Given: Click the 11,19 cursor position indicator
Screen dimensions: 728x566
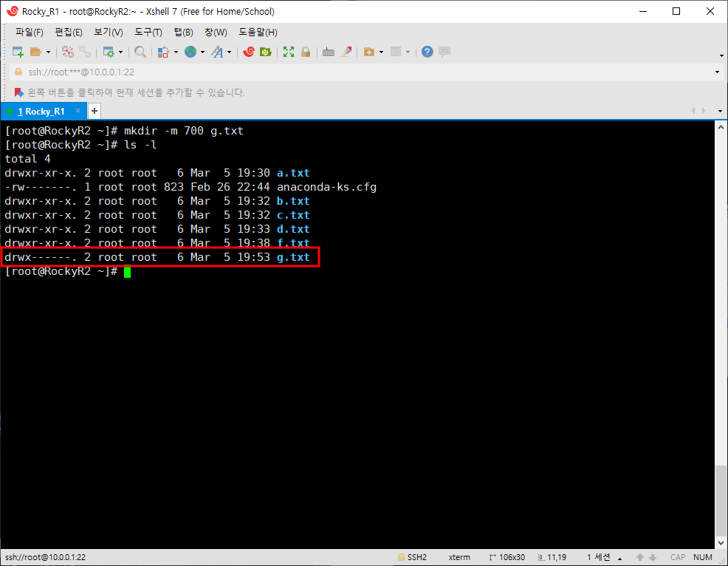Looking at the screenshot, I should [552, 557].
